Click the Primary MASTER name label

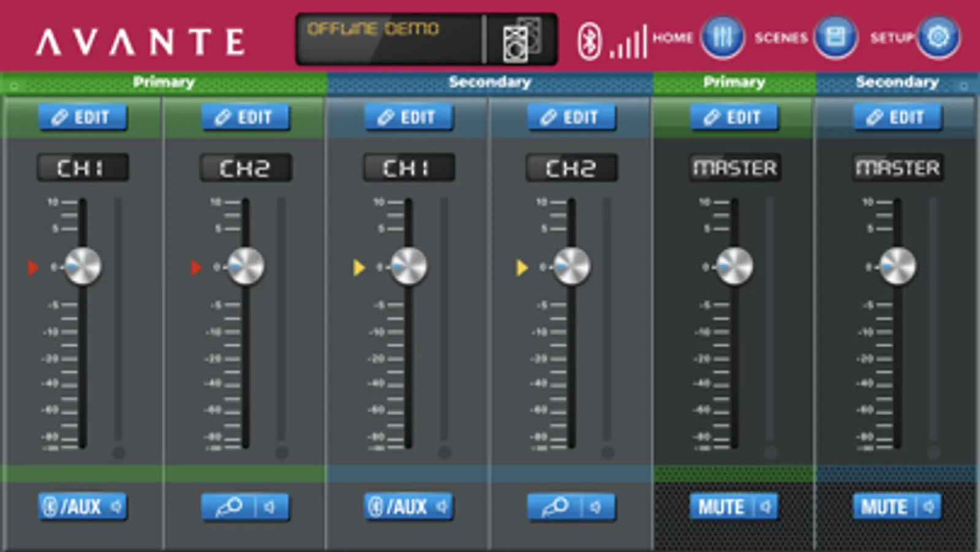pyautogui.click(x=735, y=167)
